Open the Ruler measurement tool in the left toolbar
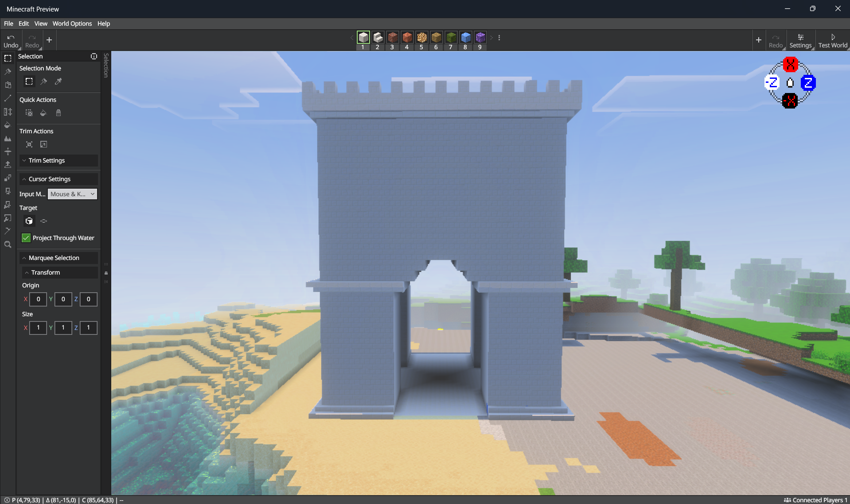This screenshot has height=504, width=850. 8,112
